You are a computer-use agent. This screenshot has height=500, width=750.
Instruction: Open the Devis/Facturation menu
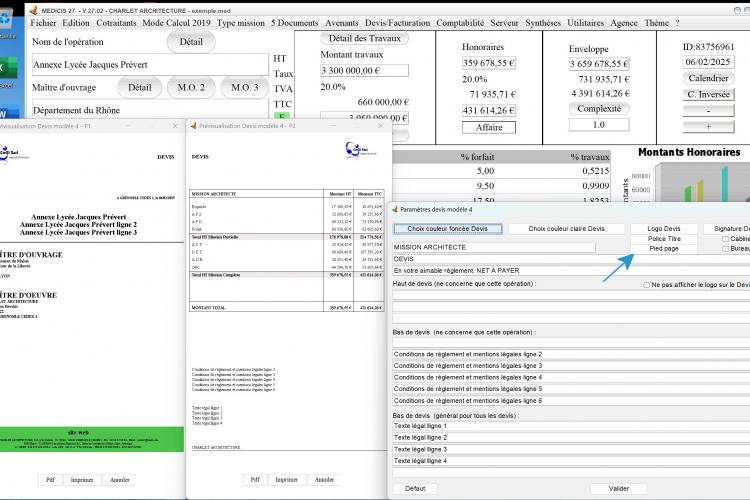point(397,23)
